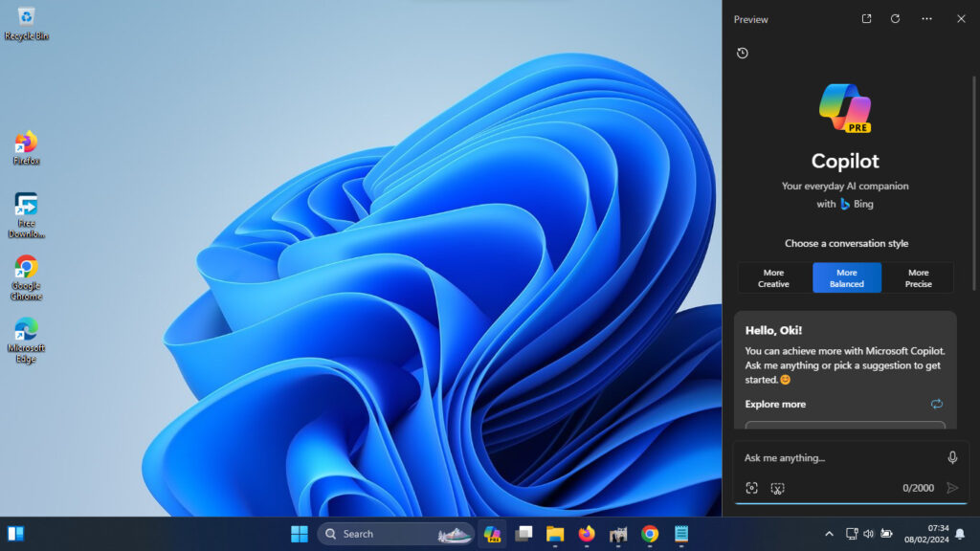Image resolution: width=980 pixels, height=551 pixels.
Task: Show hidden icons in the system tray
Action: 829,534
